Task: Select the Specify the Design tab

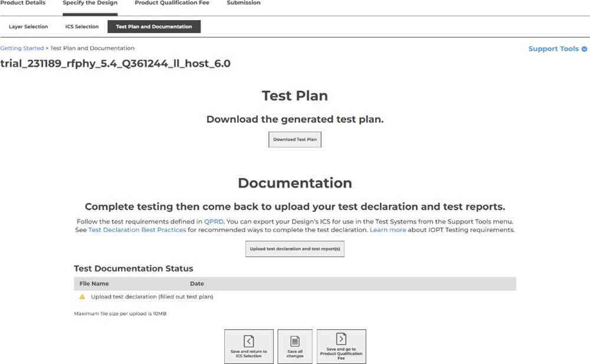Action: tap(90, 3)
